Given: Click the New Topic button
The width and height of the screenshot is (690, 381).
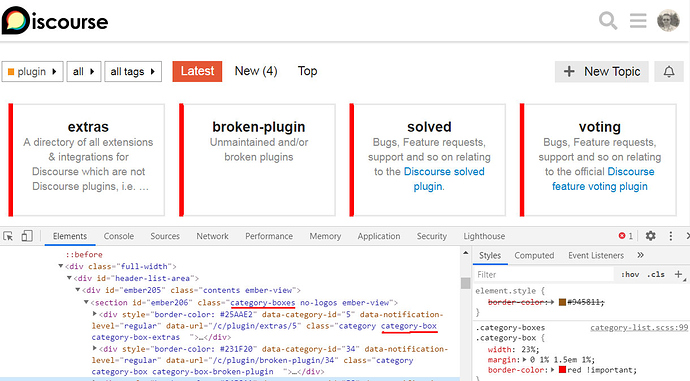Looking at the screenshot, I should coord(602,71).
